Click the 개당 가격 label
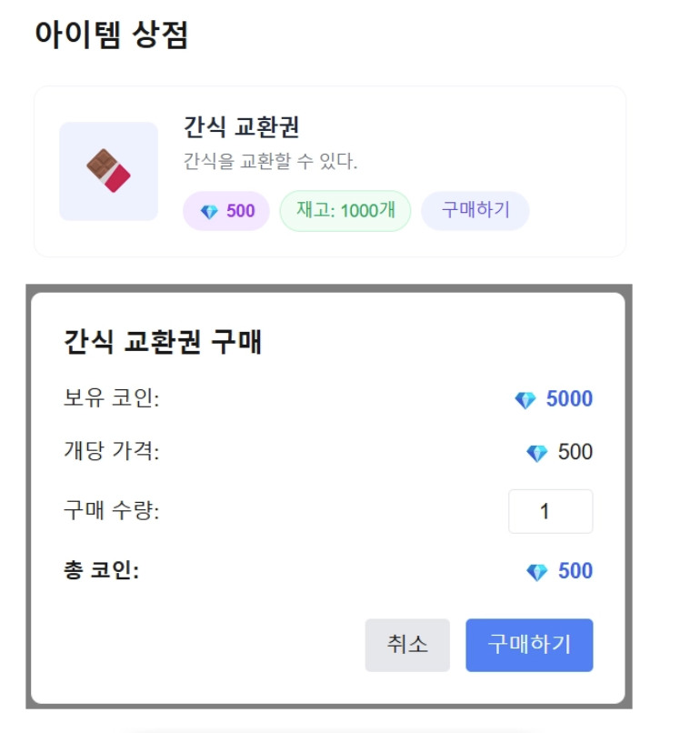 [x=111, y=452]
